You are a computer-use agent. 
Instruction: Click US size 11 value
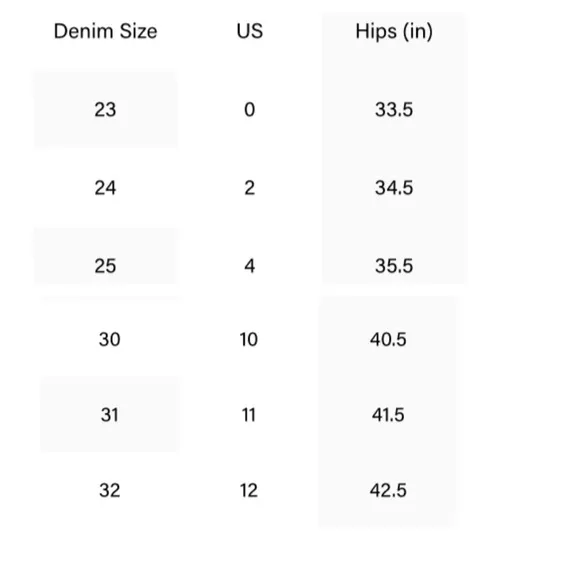pyautogui.click(x=249, y=415)
